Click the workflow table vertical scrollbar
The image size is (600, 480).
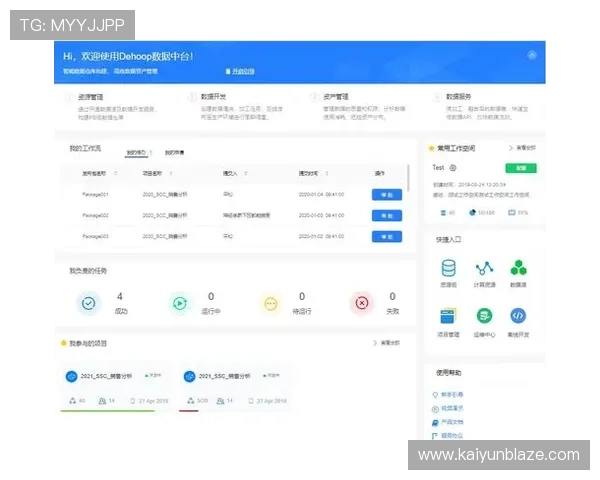coord(408,178)
